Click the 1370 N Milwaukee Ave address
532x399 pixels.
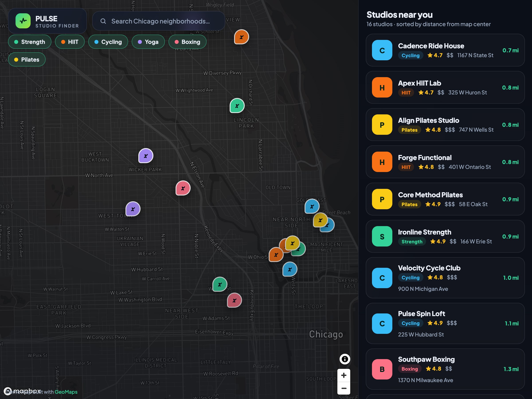pos(425,380)
